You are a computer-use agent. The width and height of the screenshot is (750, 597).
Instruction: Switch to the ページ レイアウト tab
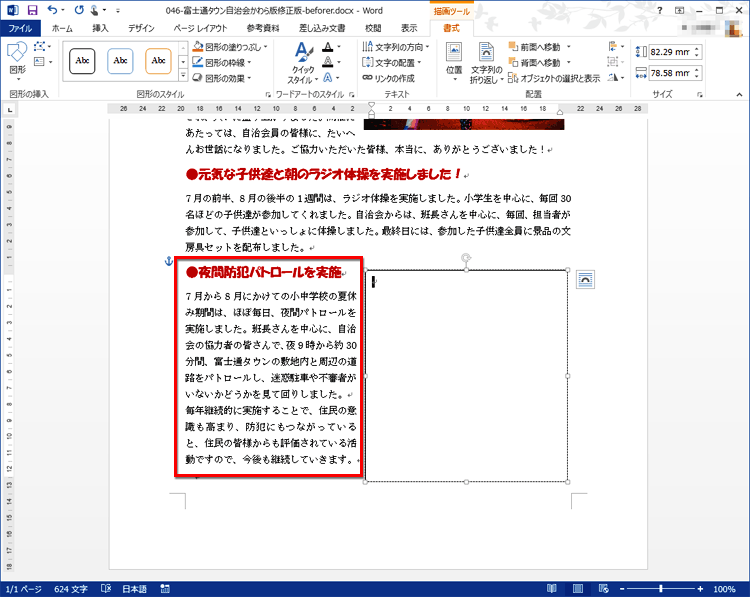pyautogui.click(x=200, y=28)
